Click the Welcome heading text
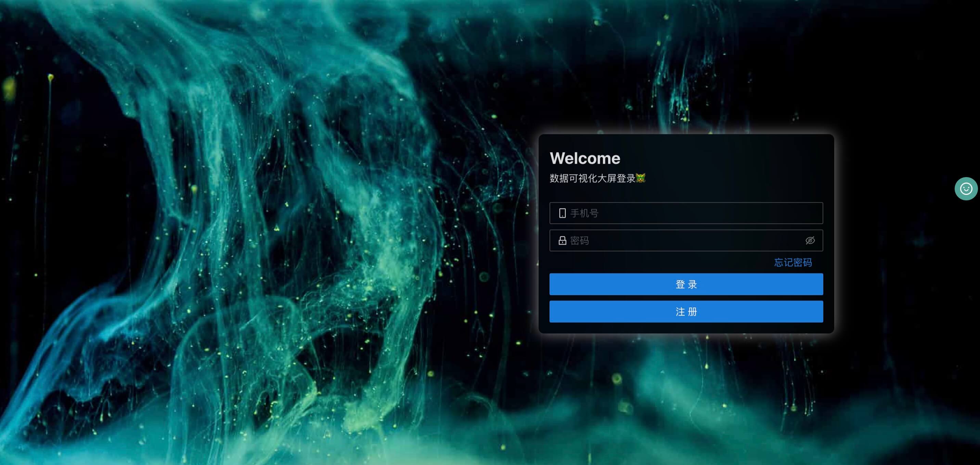980x465 pixels. coord(585,158)
